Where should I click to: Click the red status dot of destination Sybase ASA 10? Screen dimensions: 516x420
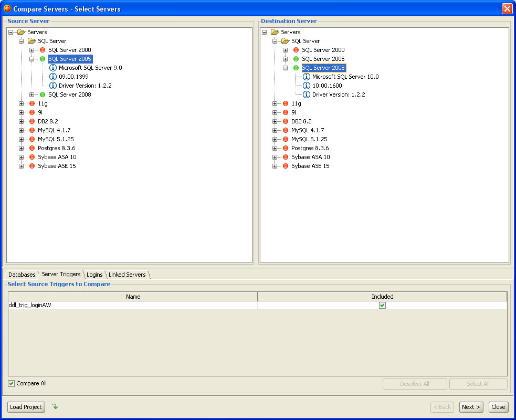286,157
